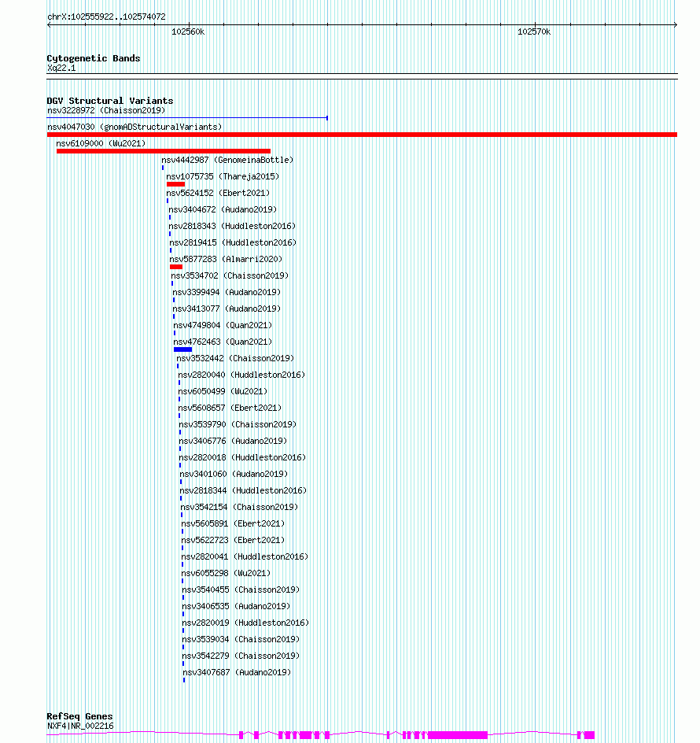Open nsv4442987 (GenomeinaBottle) entry
The height and width of the screenshot is (743, 700).
[227, 160]
